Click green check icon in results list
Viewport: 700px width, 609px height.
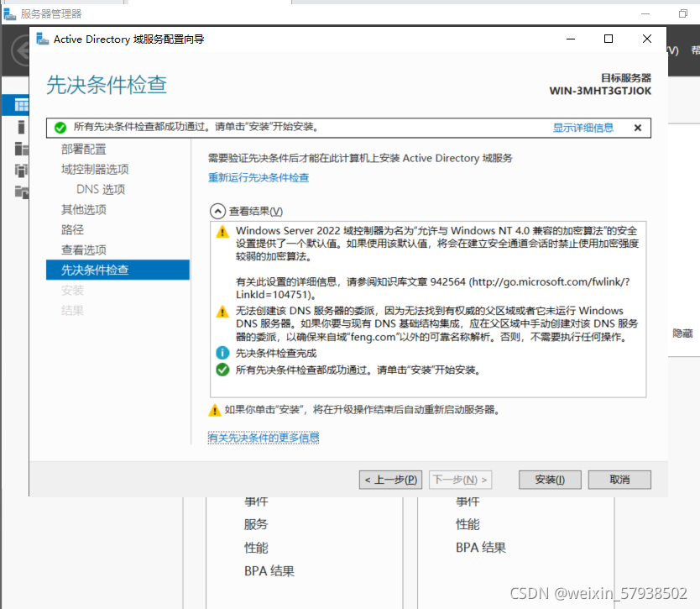[x=222, y=370]
